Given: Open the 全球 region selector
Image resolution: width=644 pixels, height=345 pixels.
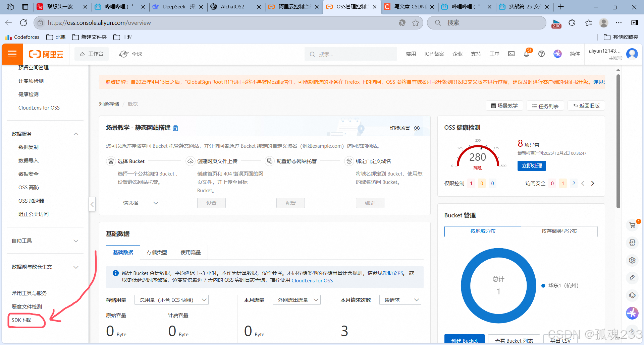Looking at the screenshot, I should (131, 54).
